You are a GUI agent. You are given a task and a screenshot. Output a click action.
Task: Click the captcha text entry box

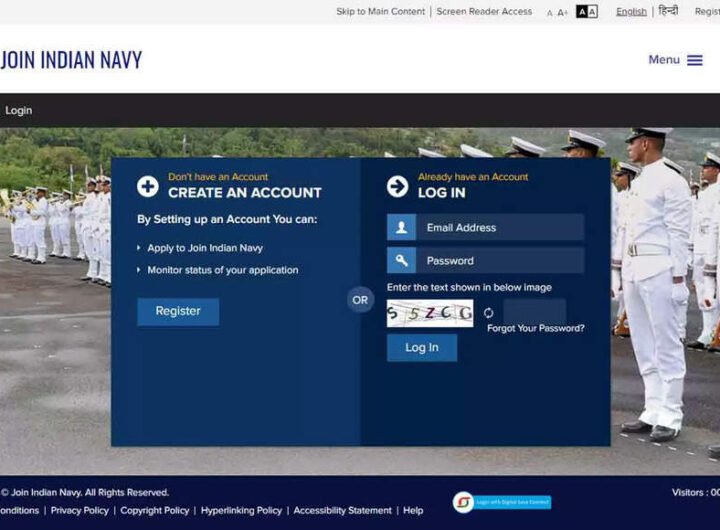534,311
